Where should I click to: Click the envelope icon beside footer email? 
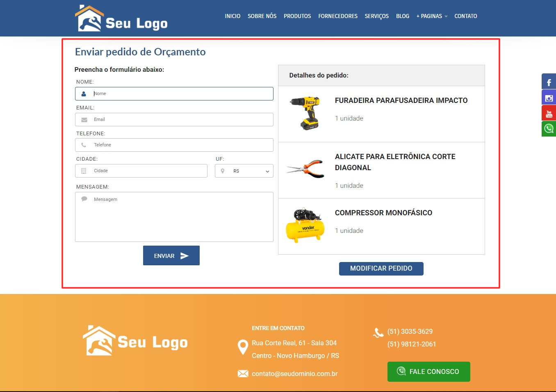point(243,374)
